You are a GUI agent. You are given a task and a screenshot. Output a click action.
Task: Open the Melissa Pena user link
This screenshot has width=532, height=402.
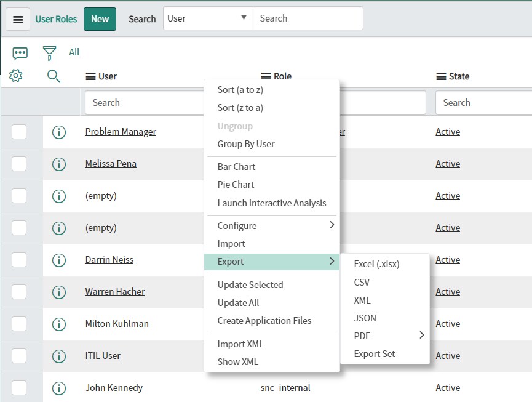[x=111, y=164]
